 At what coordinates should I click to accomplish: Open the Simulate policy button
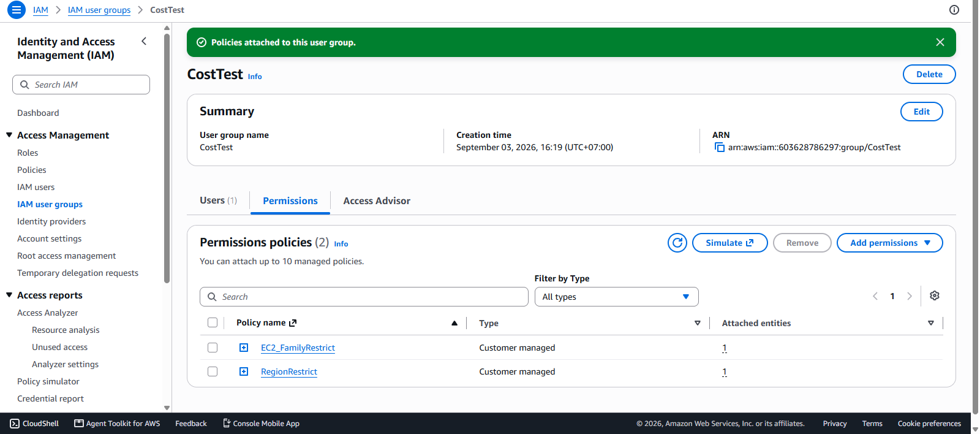(x=730, y=243)
